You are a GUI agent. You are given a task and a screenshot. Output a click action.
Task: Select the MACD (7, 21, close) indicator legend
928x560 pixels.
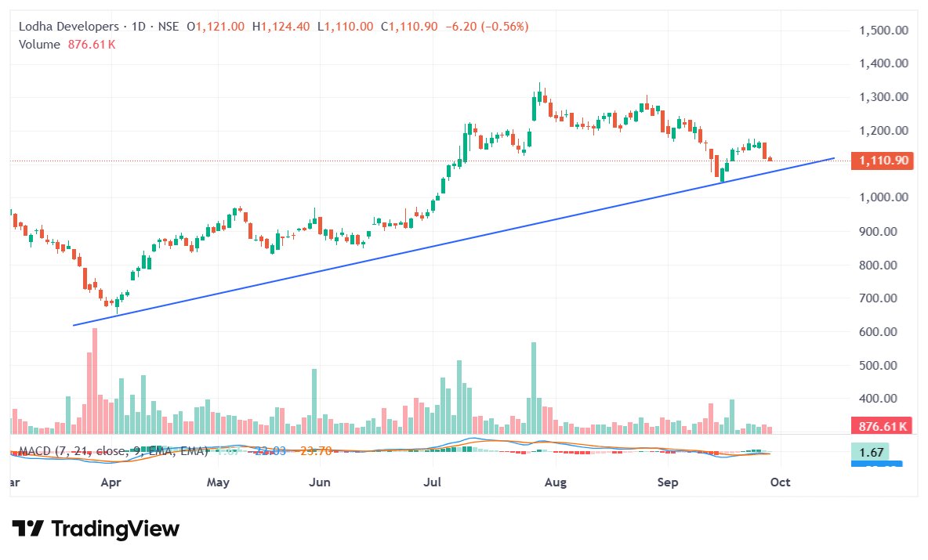point(112,451)
